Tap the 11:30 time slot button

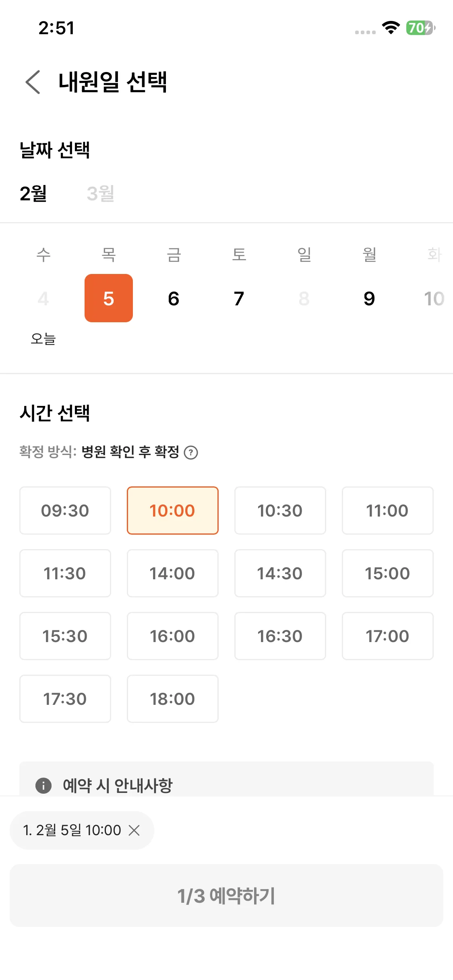pyautogui.click(x=65, y=573)
